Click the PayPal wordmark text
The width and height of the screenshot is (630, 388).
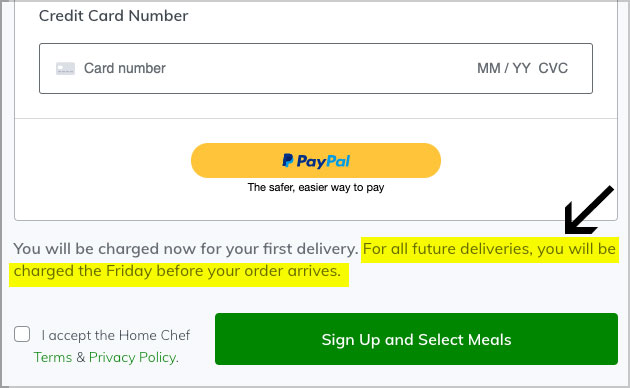(323, 161)
